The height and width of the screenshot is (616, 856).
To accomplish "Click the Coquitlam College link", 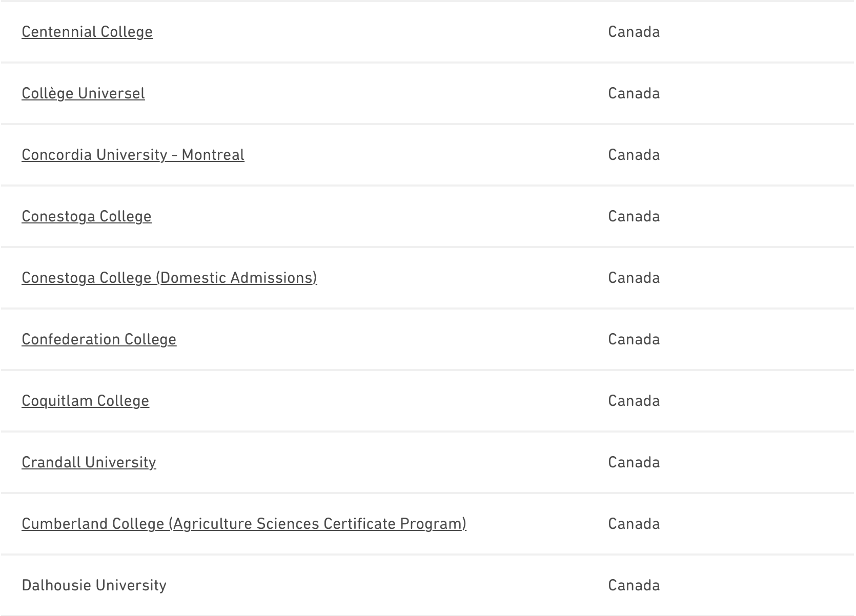I will (x=85, y=401).
